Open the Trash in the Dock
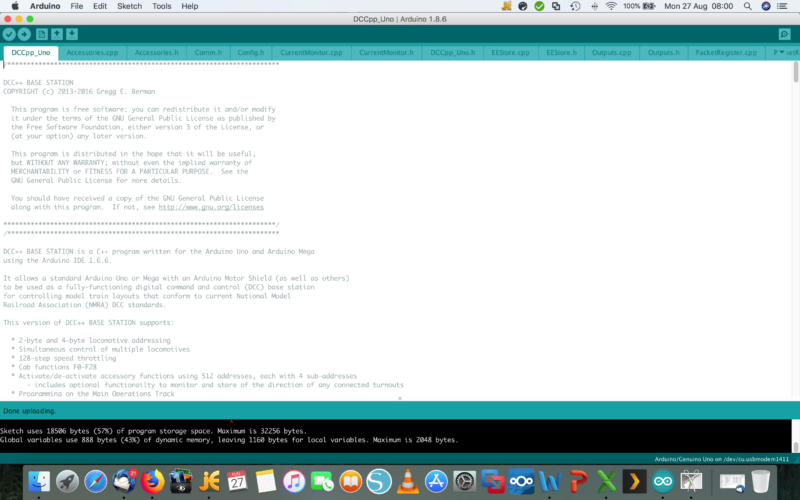This screenshot has height=500, width=800. tap(760, 481)
